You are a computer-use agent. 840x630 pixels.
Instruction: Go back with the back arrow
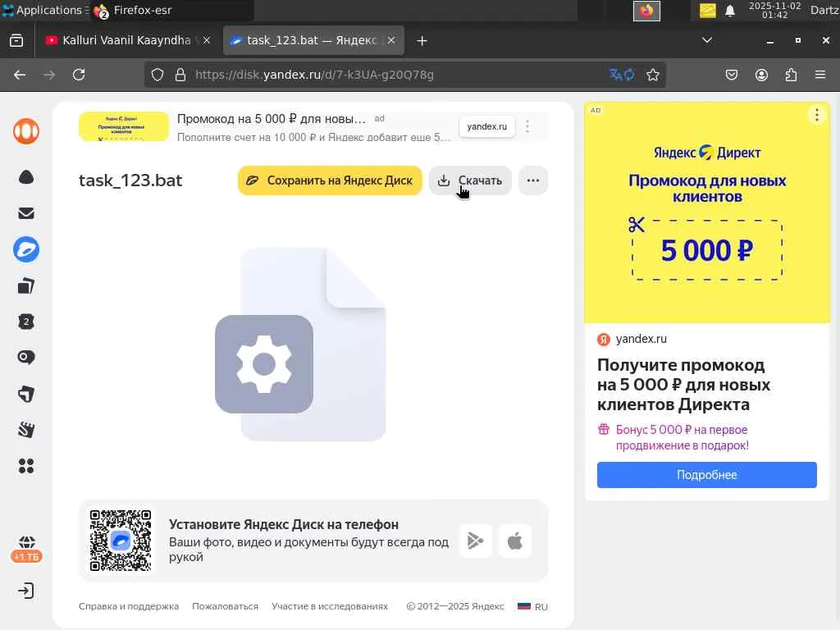(x=20, y=75)
